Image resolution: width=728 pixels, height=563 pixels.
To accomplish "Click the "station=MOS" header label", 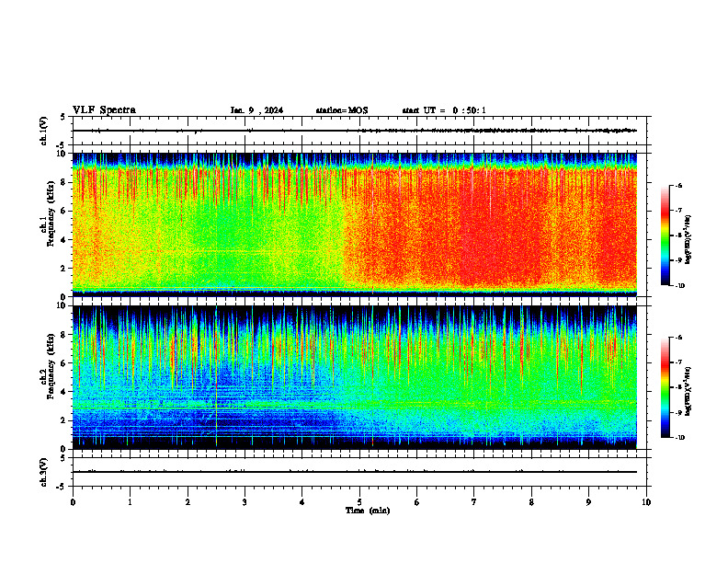I will point(342,110).
